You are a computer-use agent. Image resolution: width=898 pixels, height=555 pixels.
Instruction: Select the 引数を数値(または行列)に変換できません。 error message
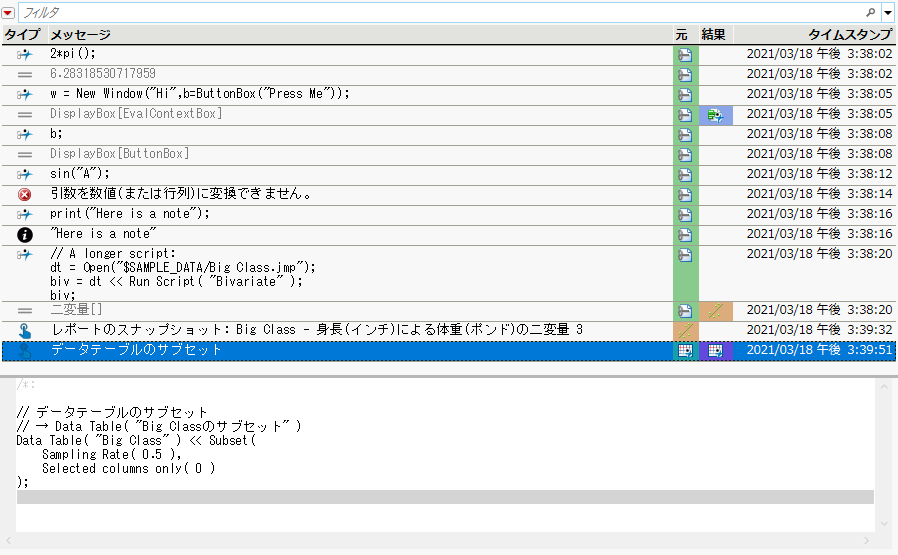coord(182,194)
